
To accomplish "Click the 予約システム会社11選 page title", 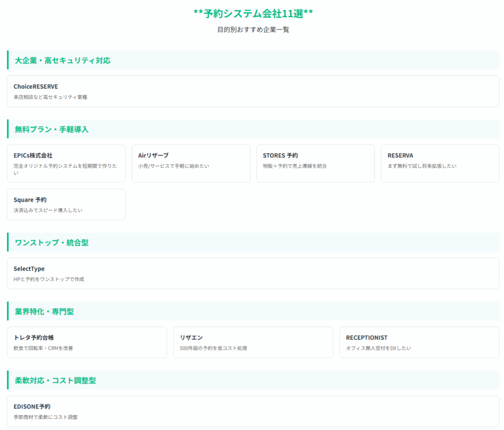I will pyautogui.click(x=253, y=14).
